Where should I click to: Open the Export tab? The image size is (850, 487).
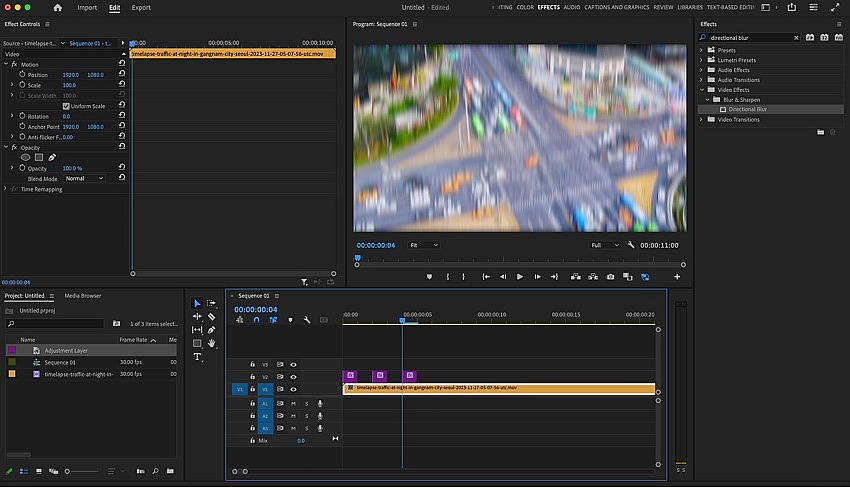click(x=141, y=8)
